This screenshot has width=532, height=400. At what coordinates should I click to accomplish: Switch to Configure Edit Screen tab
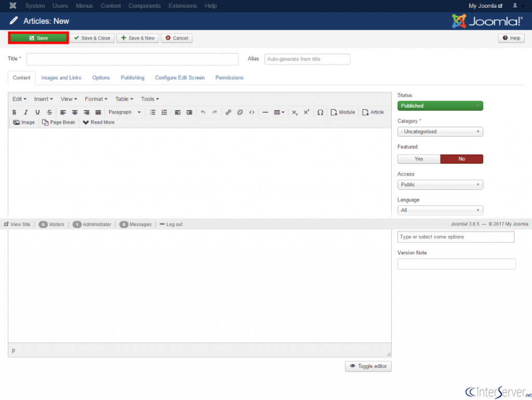tap(180, 78)
